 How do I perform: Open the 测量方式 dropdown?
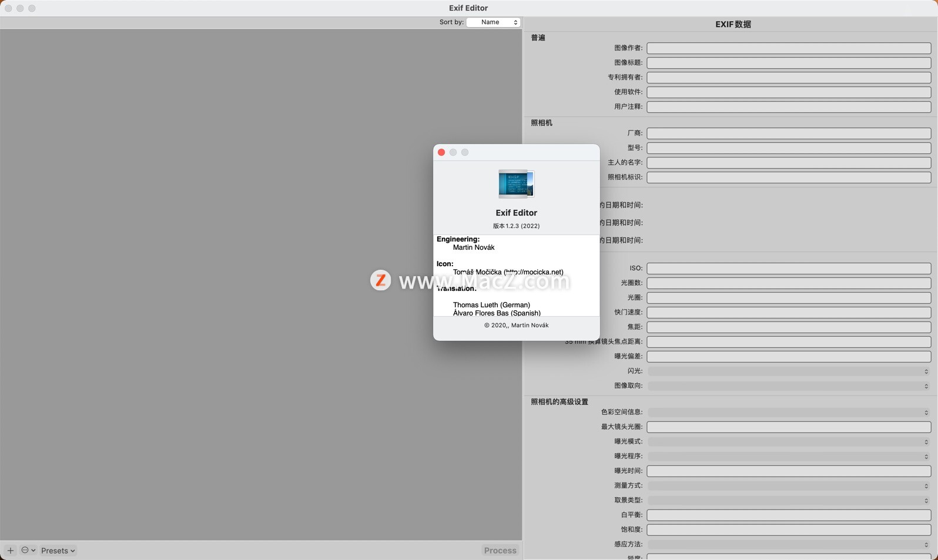tap(789, 486)
